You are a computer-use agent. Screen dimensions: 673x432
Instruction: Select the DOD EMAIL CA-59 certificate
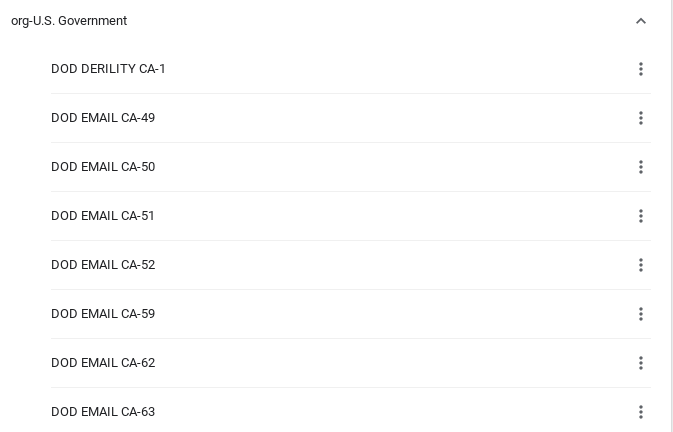[103, 314]
